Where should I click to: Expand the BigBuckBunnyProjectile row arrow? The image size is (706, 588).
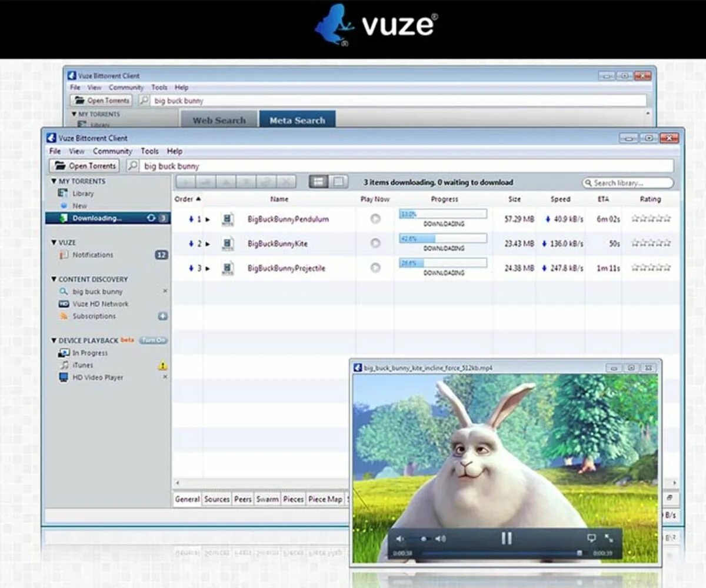coord(208,269)
